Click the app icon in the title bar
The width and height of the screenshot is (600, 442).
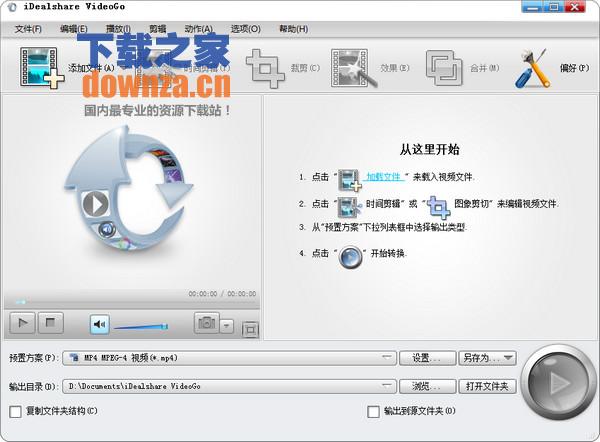point(12,7)
